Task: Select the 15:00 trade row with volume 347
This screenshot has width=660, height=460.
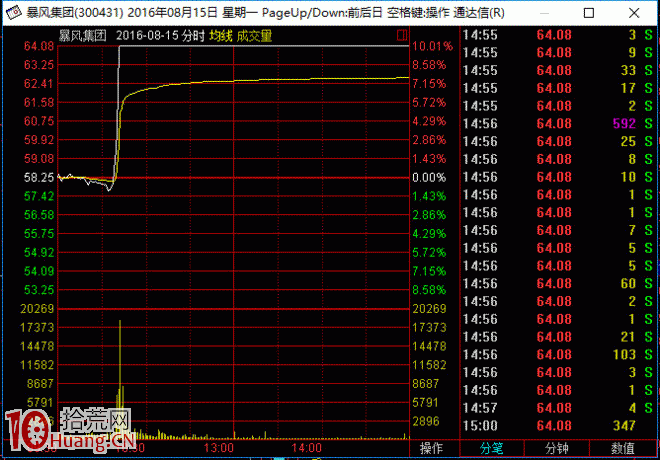Action: [x=558, y=425]
